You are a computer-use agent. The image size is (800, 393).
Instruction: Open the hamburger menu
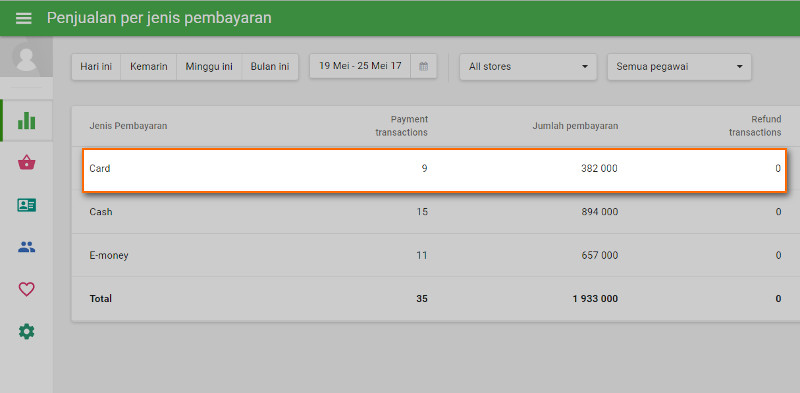coord(23,18)
